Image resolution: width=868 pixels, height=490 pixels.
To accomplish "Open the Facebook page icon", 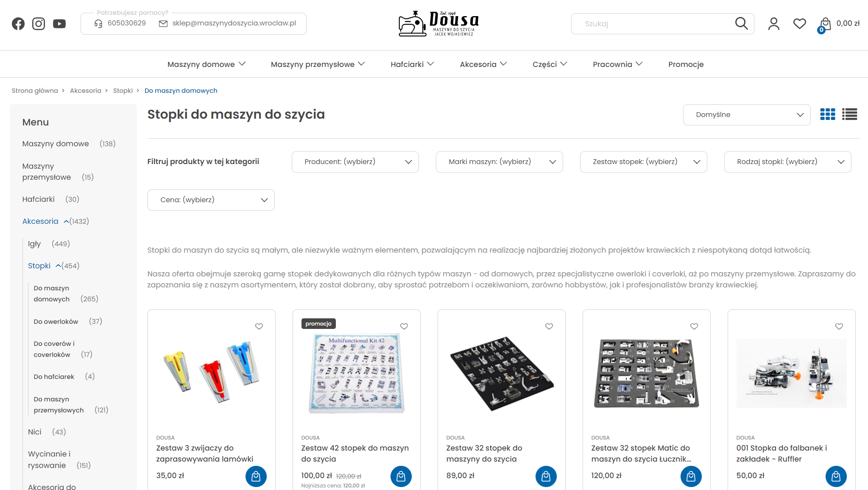I will (x=18, y=24).
